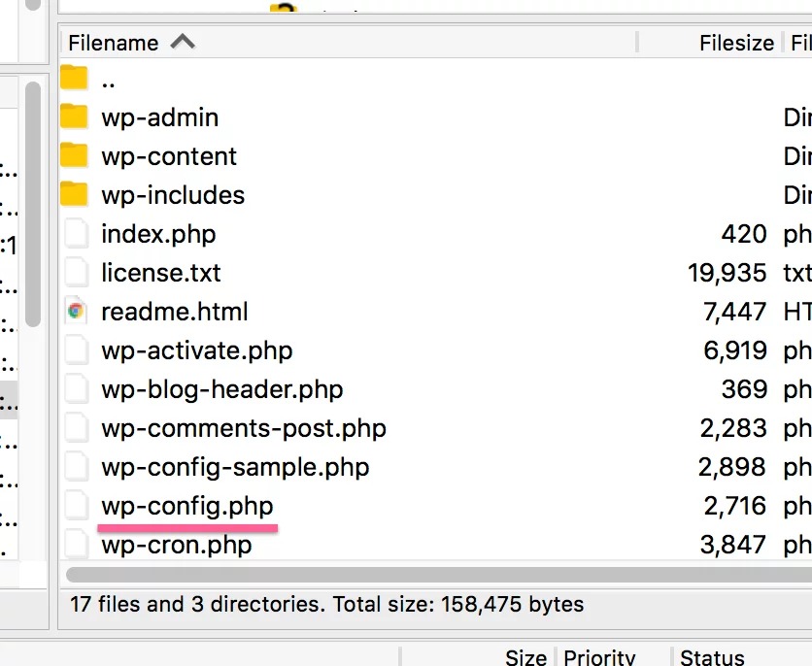Click the '17 files and 3 directories' status text
The height and width of the screenshot is (666, 812).
326,604
